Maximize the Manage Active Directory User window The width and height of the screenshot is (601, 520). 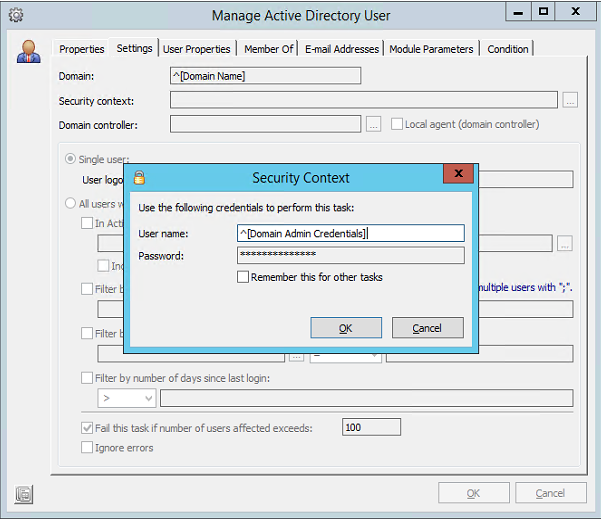[x=544, y=12]
